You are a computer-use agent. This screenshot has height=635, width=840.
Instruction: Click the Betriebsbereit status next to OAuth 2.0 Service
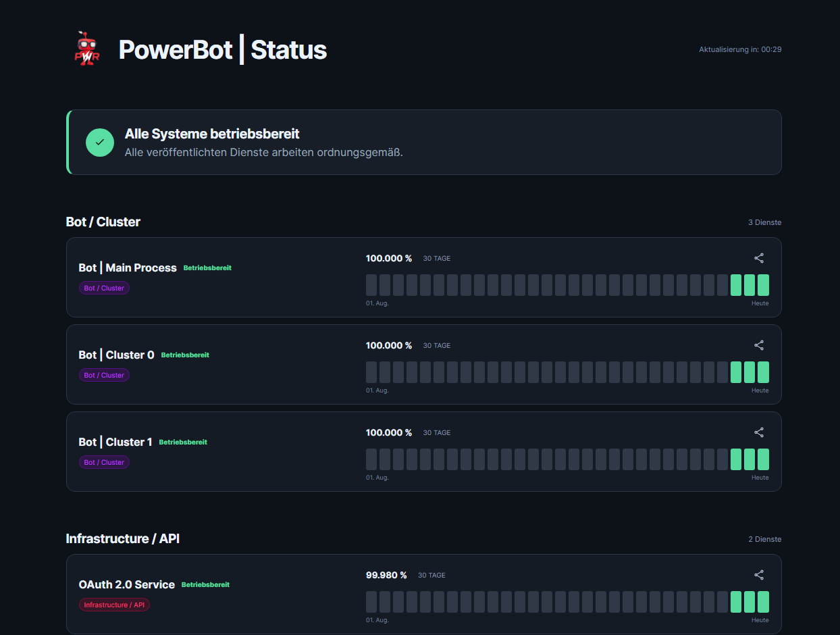coord(205,585)
